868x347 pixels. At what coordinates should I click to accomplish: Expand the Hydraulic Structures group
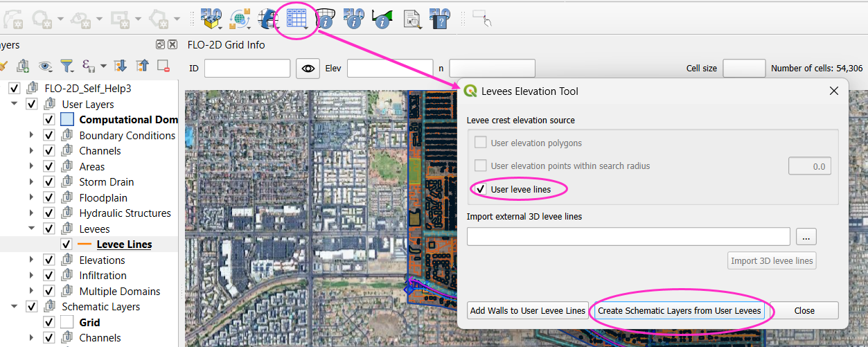pos(31,213)
